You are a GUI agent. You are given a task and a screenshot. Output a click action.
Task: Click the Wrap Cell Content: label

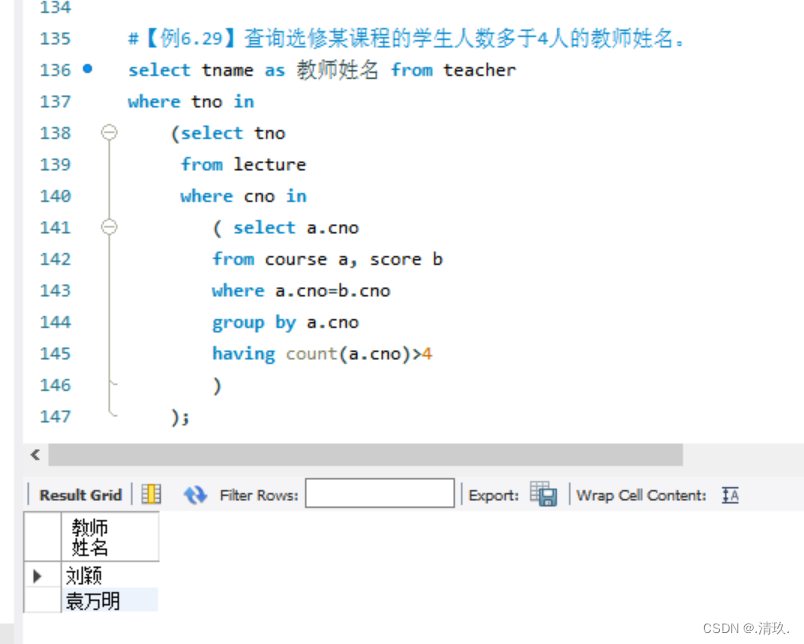[641, 495]
